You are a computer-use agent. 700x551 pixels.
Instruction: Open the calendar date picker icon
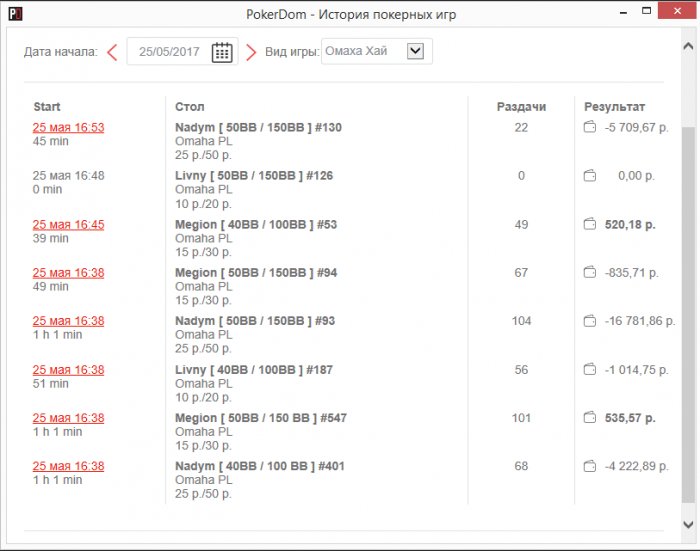click(x=222, y=52)
